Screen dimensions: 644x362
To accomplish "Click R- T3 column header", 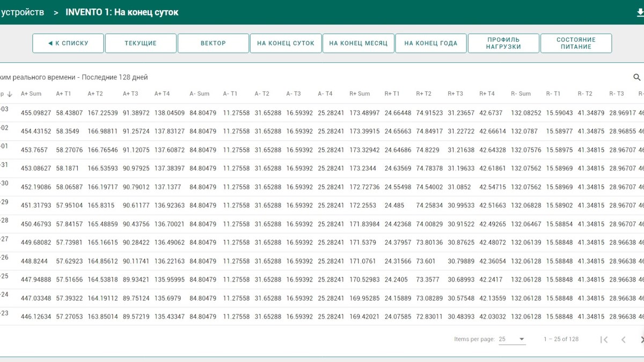I will 617,94.
